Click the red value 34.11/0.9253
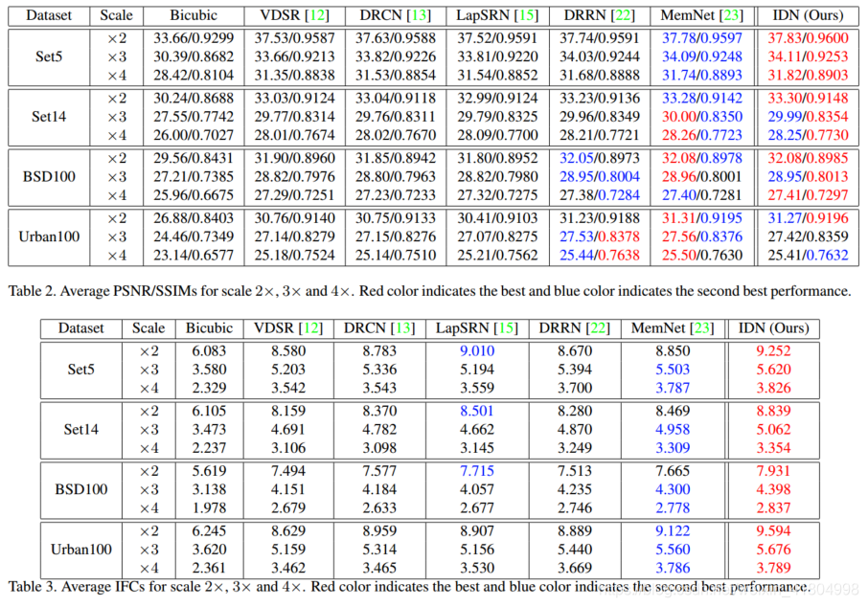The image size is (868, 607). 808,56
